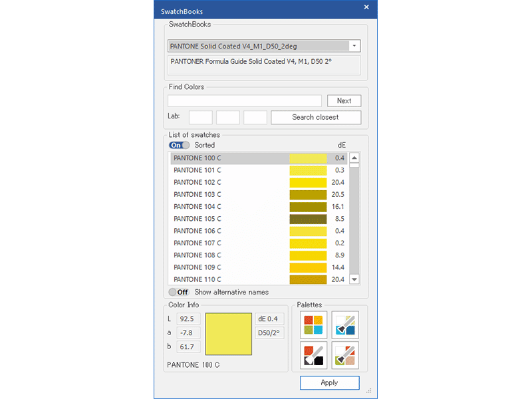Select the PANTONE 108 C row

(x=259, y=255)
